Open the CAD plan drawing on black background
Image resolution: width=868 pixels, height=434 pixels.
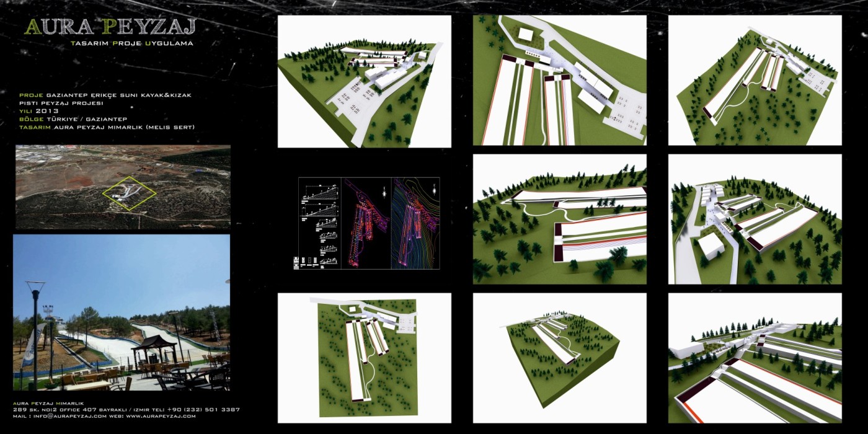(x=368, y=223)
